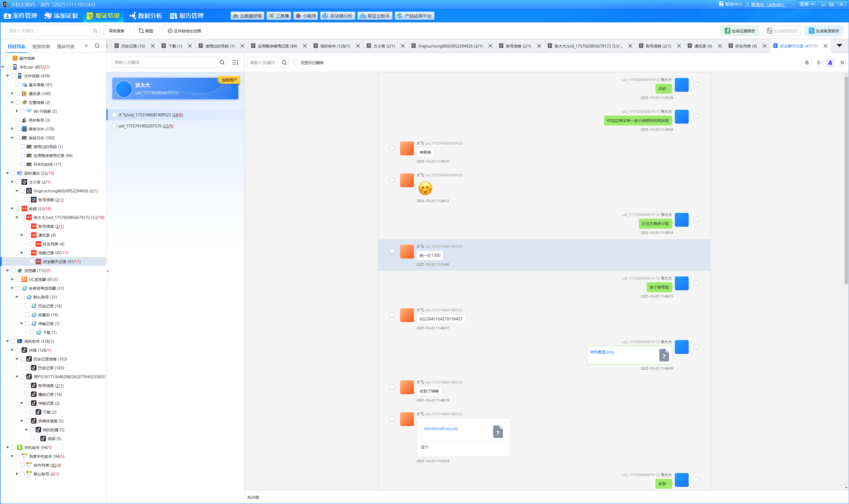Click the chat area vertical scrollbar
The height and width of the screenshot is (504, 849).
pyautogui.click(x=846, y=180)
